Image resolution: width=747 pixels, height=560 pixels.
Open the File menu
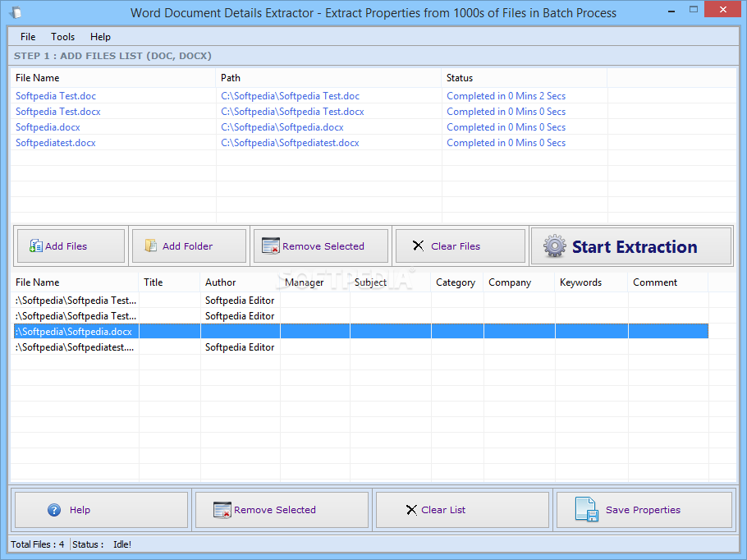tap(28, 37)
